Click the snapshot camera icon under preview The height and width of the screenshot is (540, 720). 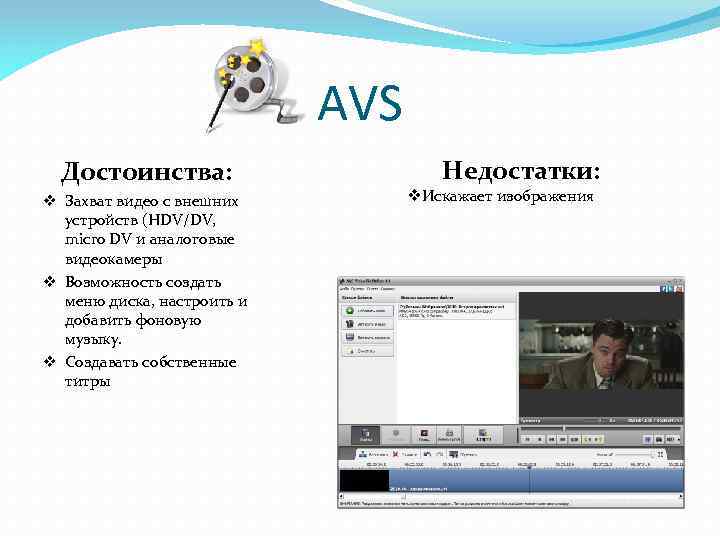click(x=659, y=439)
